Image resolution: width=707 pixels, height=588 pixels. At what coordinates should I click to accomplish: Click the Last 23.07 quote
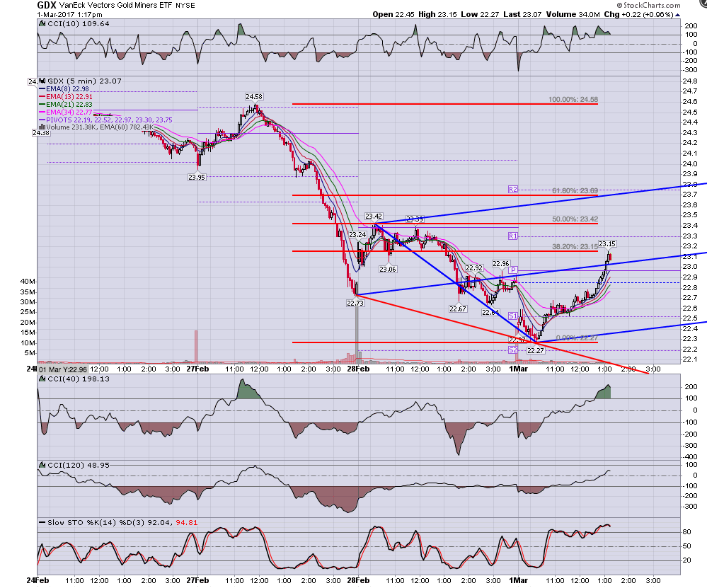pyautogui.click(x=522, y=14)
